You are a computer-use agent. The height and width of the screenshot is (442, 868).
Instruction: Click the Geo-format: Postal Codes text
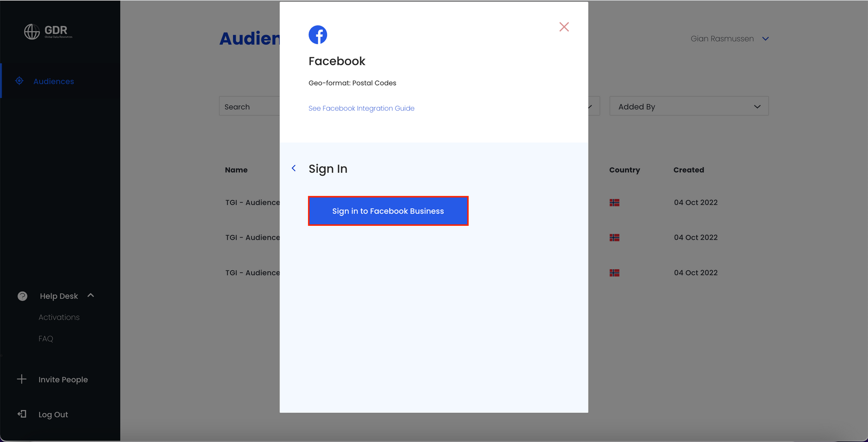click(x=352, y=83)
